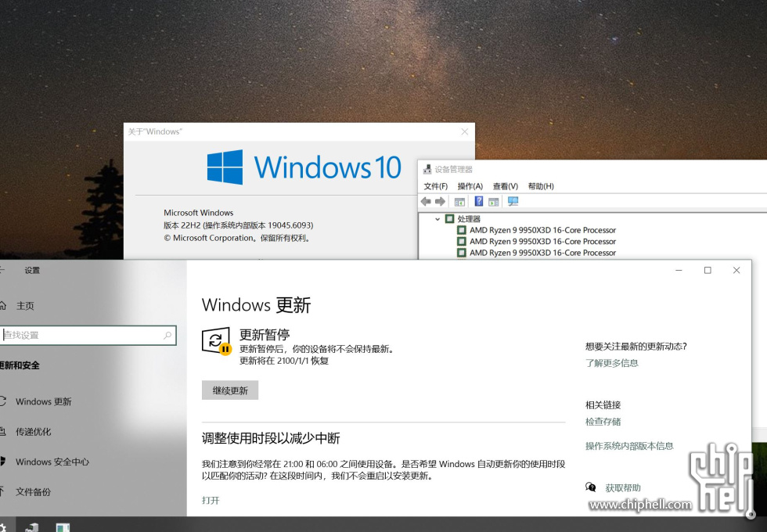Click the 获取帮助 link

click(x=623, y=488)
